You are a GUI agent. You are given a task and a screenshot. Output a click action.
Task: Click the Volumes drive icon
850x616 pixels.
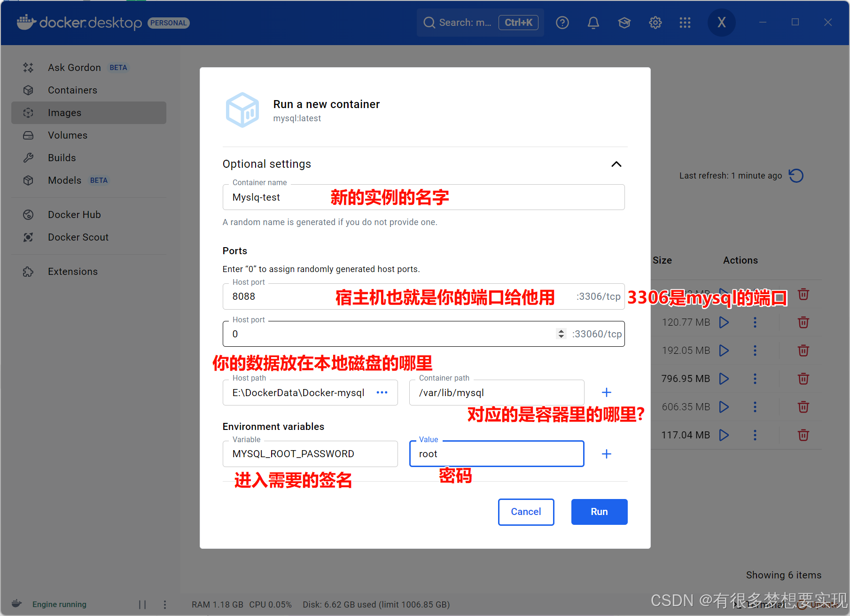tap(28, 135)
